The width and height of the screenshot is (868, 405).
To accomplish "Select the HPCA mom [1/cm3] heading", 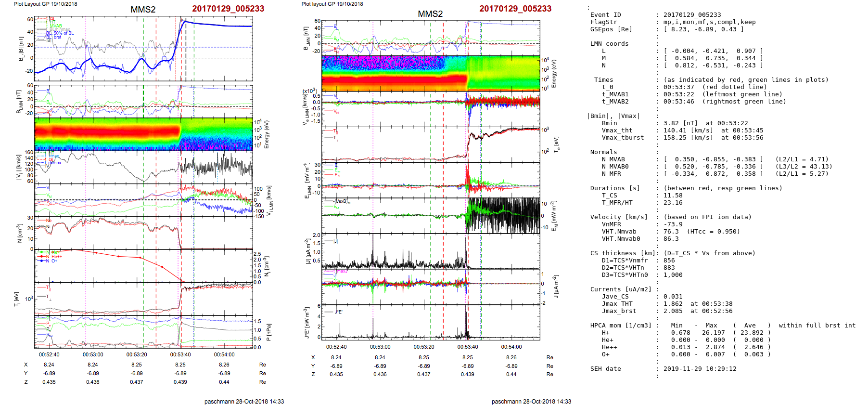I will 621,326.
